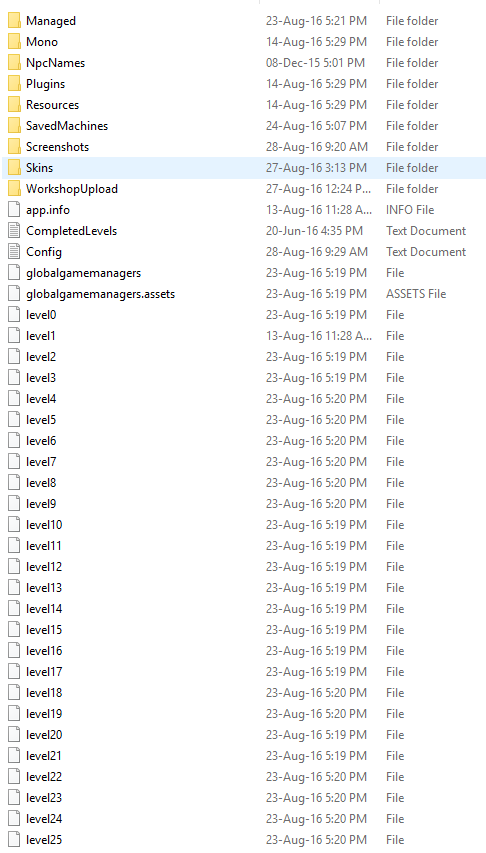Select the level17 file name
Viewport: 486px width, 853px height.
44,672
